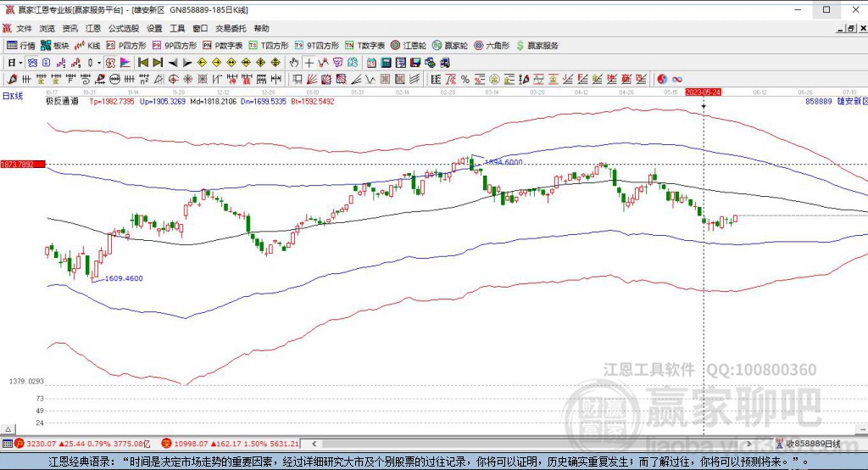The width and height of the screenshot is (868, 470).
Task: Click 收858889日线 status text
Action: [x=813, y=444]
